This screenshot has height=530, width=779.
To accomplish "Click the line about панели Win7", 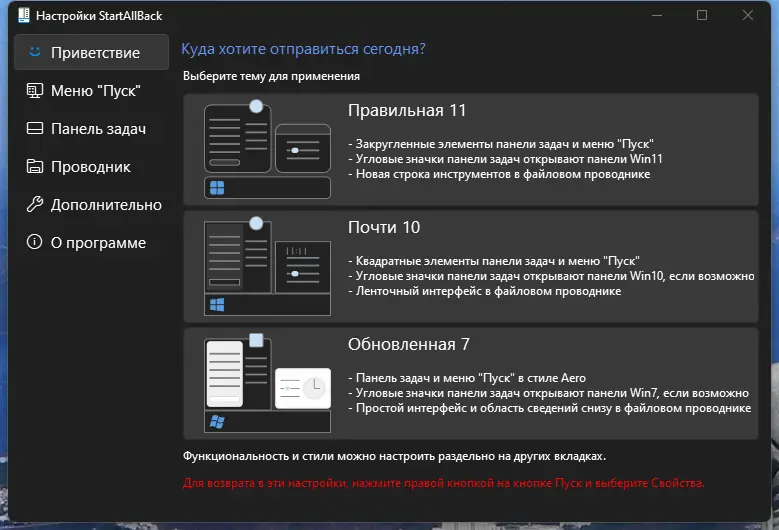I will click(x=548, y=393).
